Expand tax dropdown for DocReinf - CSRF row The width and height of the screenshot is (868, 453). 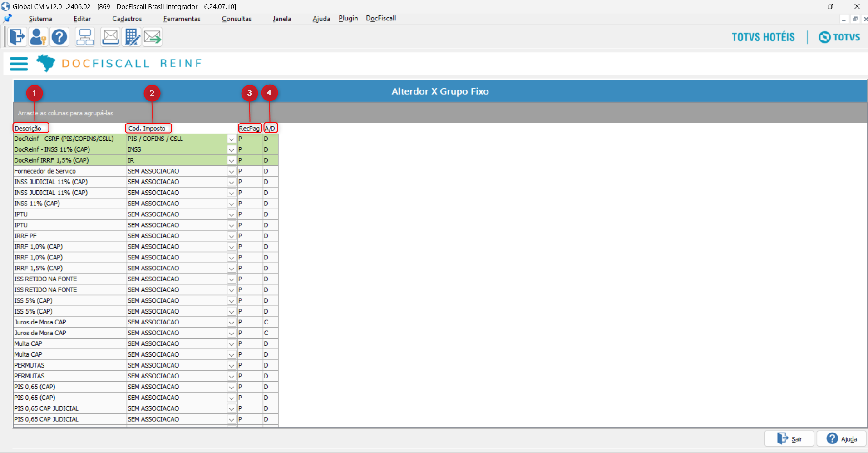[232, 139]
